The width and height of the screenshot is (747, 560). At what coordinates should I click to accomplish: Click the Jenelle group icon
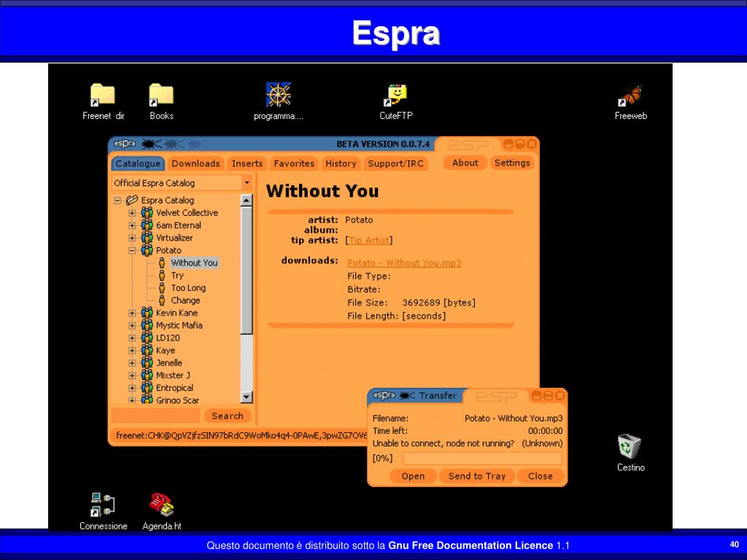pyautogui.click(x=147, y=363)
